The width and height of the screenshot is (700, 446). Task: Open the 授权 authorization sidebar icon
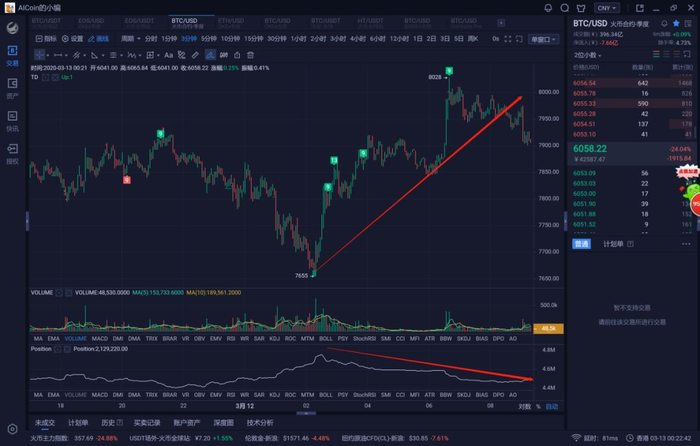12,150
